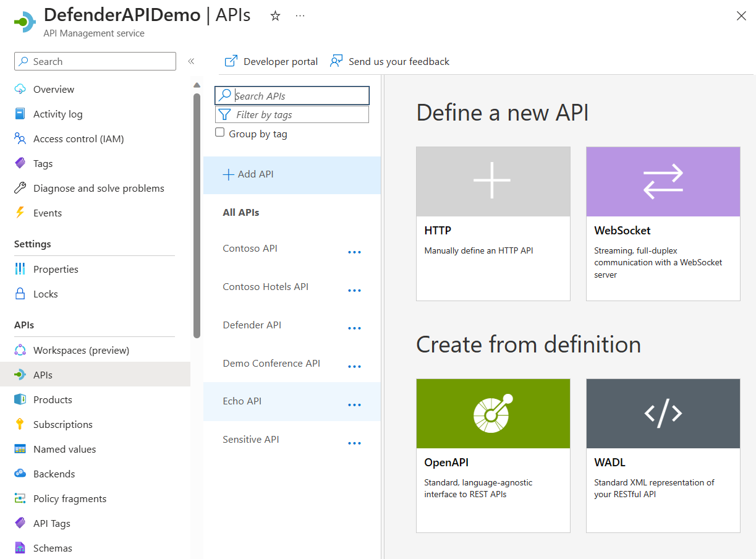Expand the ellipsis menu for Sensitive API

click(x=354, y=443)
